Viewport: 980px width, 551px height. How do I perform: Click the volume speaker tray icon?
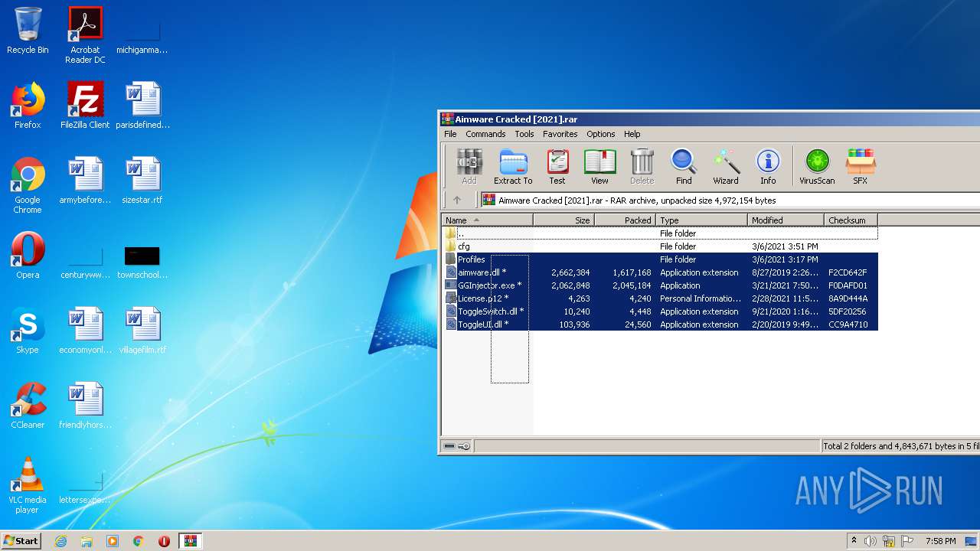pos(871,541)
